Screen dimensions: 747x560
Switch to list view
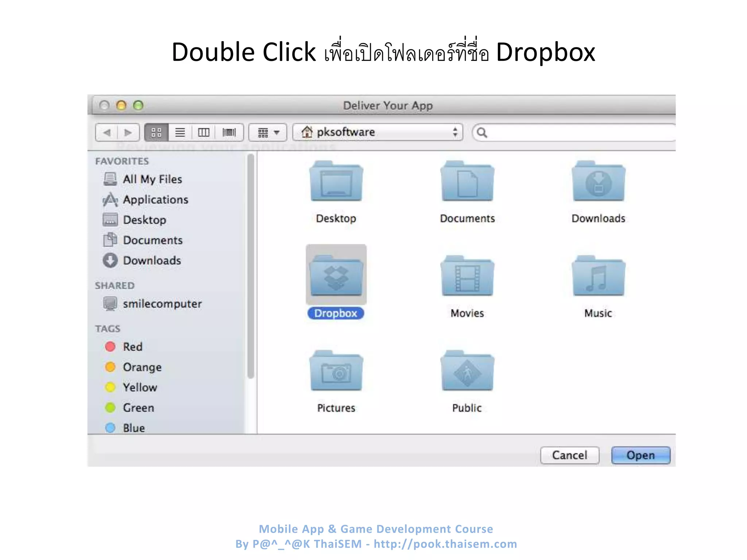(180, 132)
